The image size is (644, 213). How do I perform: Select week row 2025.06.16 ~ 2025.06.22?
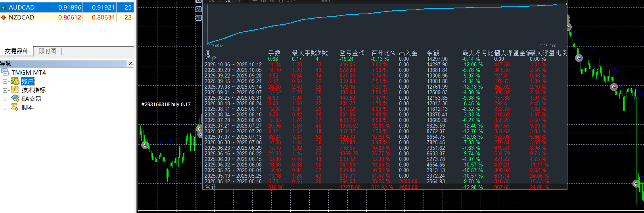[x=233, y=153]
